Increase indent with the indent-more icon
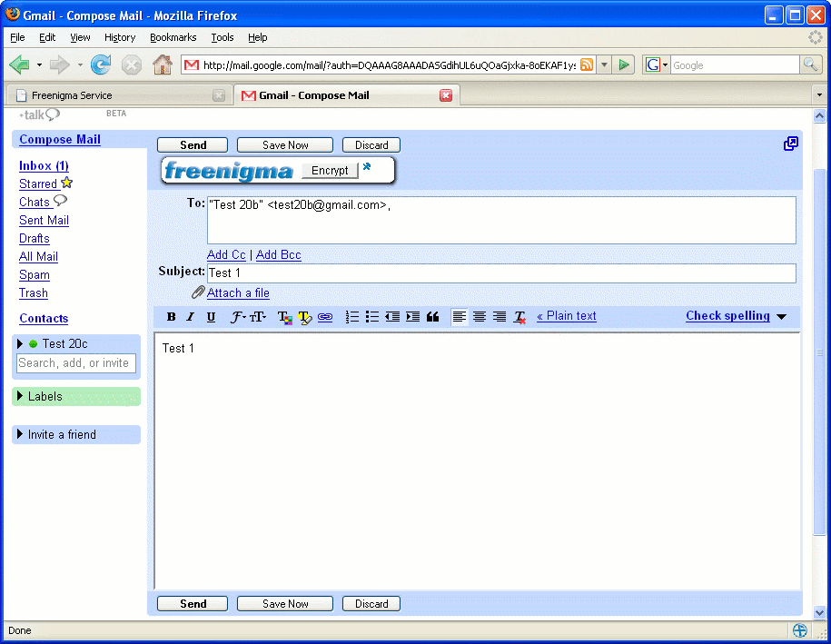The width and height of the screenshot is (831, 644). (413, 316)
